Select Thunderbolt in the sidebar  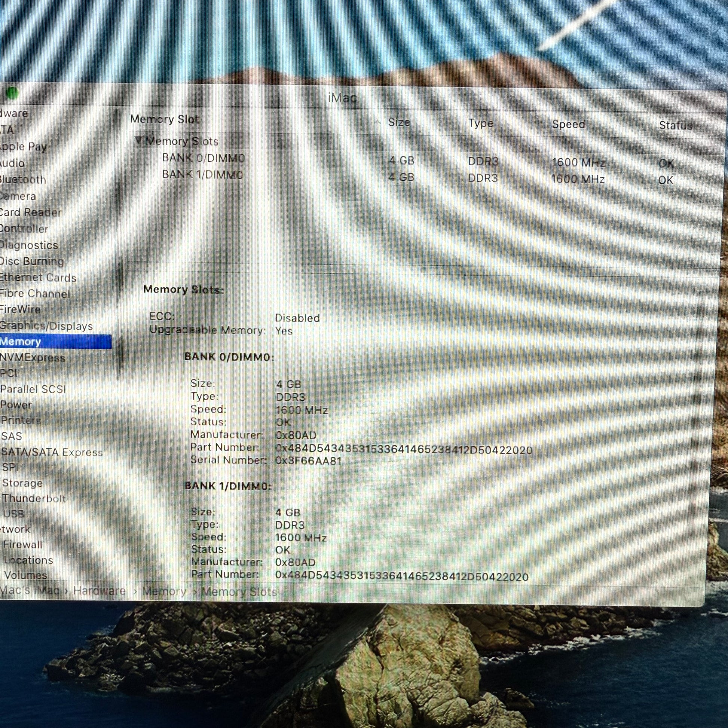pyautogui.click(x=34, y=498)
